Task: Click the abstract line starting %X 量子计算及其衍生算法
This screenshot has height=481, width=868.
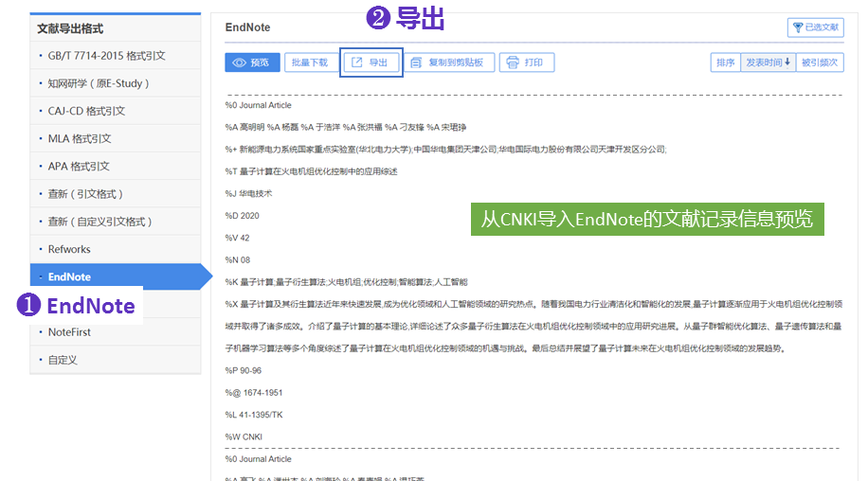Action: click(533, 304)
